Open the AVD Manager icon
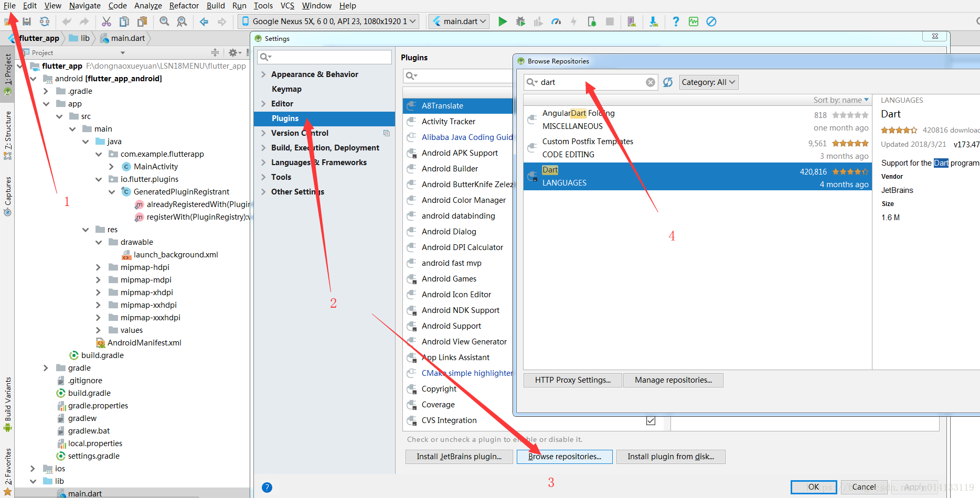 tap(632, 21)
